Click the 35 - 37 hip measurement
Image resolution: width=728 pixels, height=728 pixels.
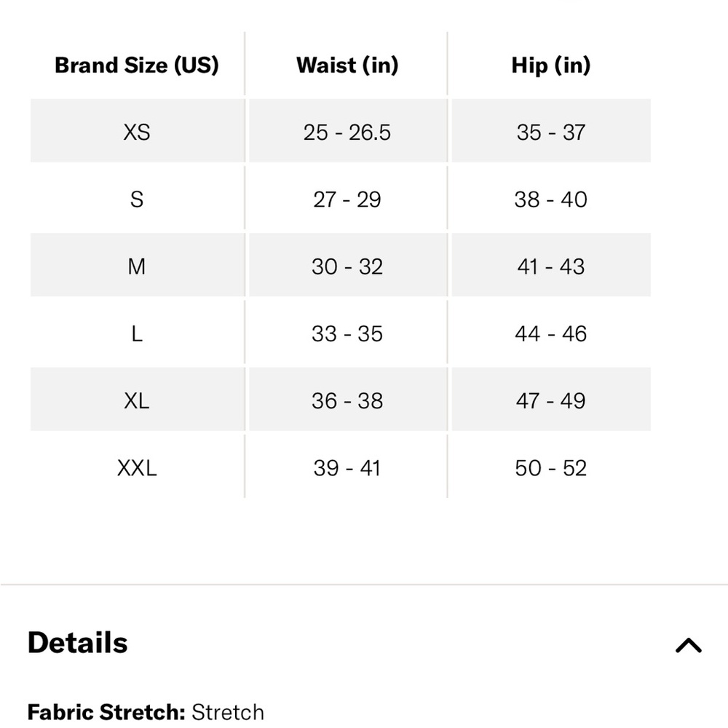click(550, 132)
